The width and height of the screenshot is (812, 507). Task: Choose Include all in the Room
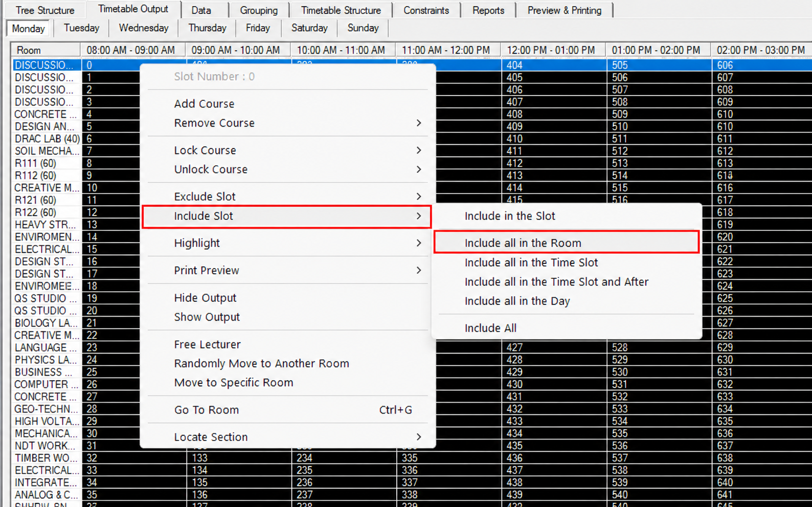567,243
